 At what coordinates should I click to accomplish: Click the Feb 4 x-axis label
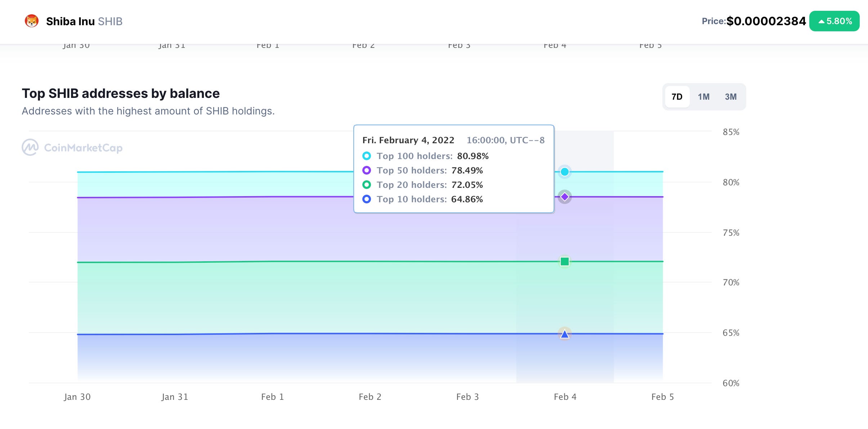[565, 397]
